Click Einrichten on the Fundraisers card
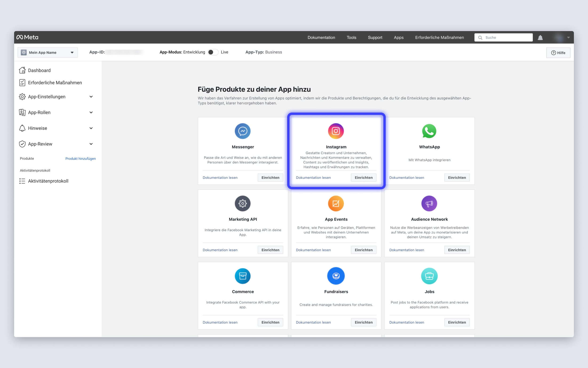The width and height of the screenshot is (588, 368). (x=363, y=322)
